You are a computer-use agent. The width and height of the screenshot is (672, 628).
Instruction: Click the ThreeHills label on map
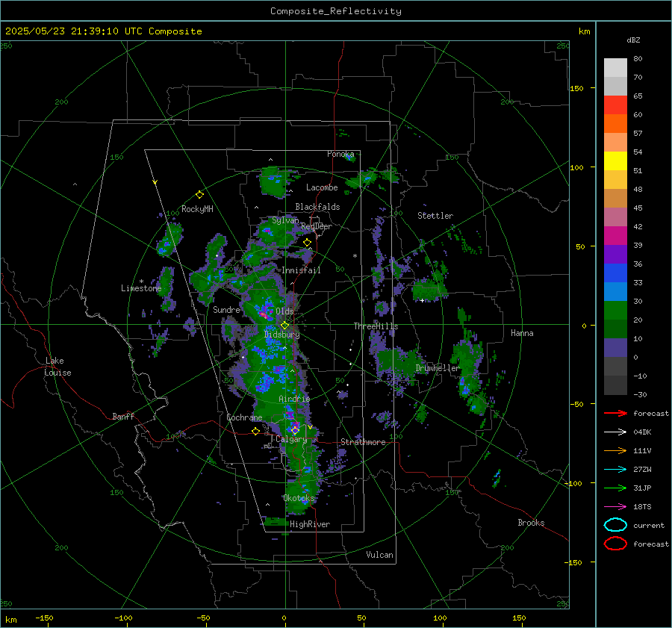[376, 326]
